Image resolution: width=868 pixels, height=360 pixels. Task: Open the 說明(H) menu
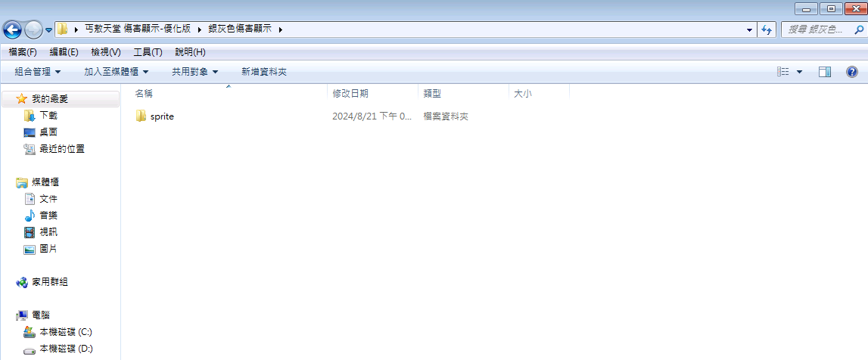click(190, 52)
